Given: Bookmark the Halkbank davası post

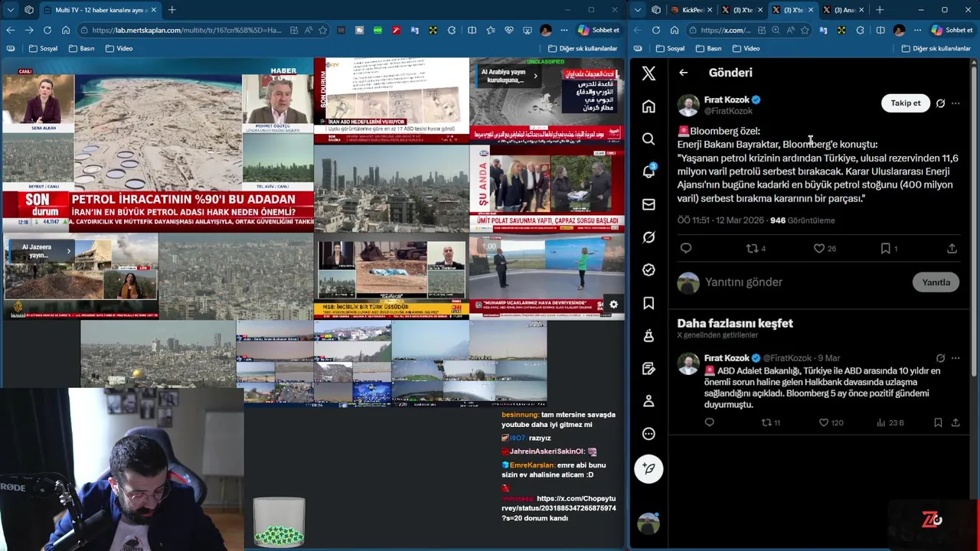Looking at the screenshot, I should tap(938, 422).
